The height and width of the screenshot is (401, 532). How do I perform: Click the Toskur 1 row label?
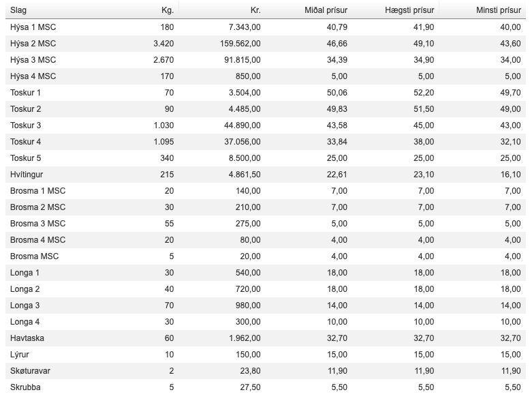coord(25,93)
